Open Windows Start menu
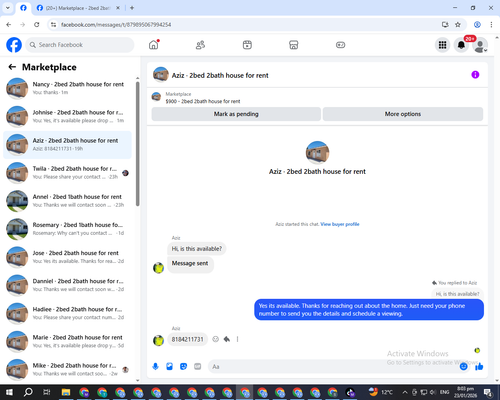 click(x=9, y=392)
